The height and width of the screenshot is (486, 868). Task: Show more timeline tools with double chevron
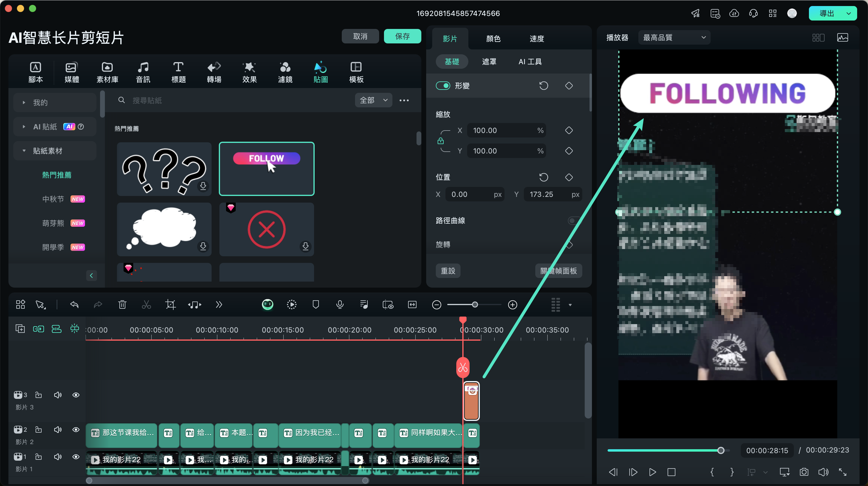click(x=219, y=305)
